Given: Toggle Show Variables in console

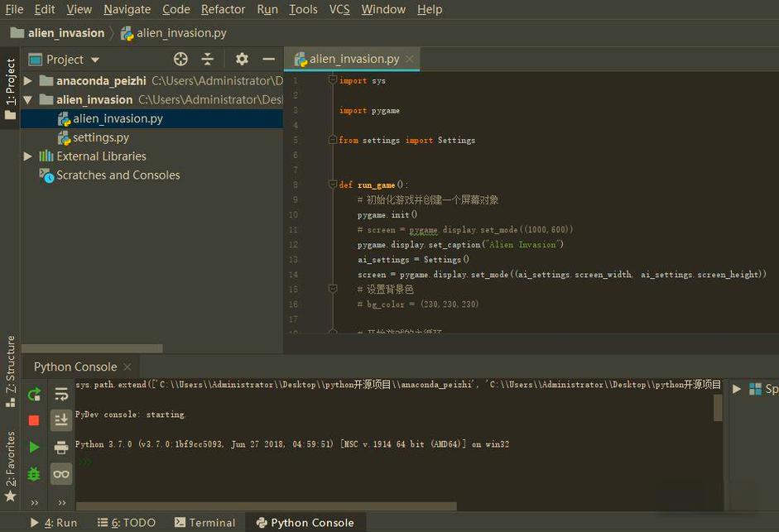Looking at the screenshot, I should (x=60, y=473).
